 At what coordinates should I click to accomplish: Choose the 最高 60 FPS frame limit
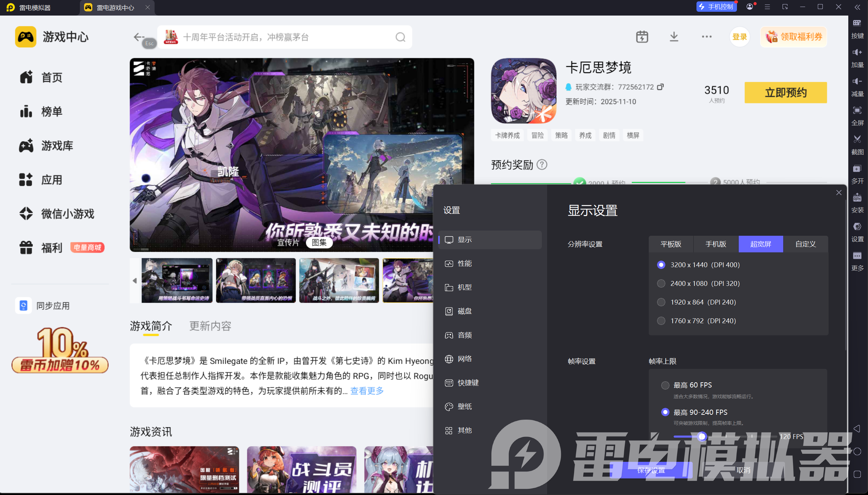tap(665, 385)
